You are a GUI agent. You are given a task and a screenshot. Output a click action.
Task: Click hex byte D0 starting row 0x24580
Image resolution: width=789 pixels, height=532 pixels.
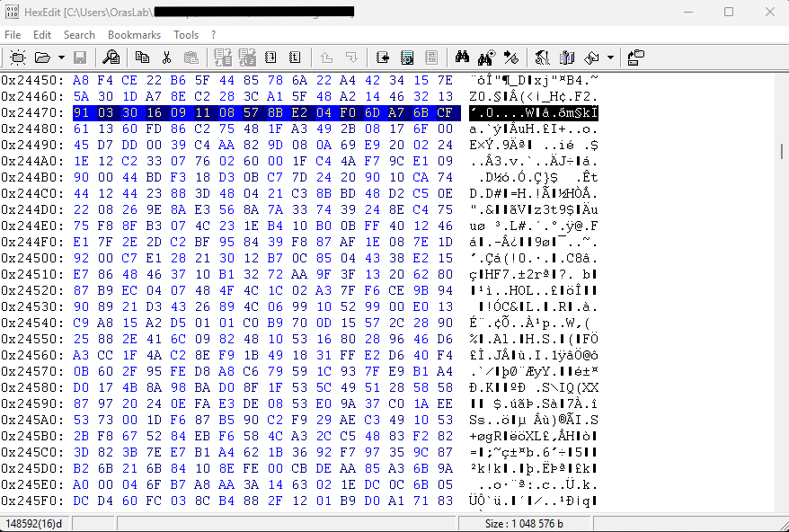(81, 387)
